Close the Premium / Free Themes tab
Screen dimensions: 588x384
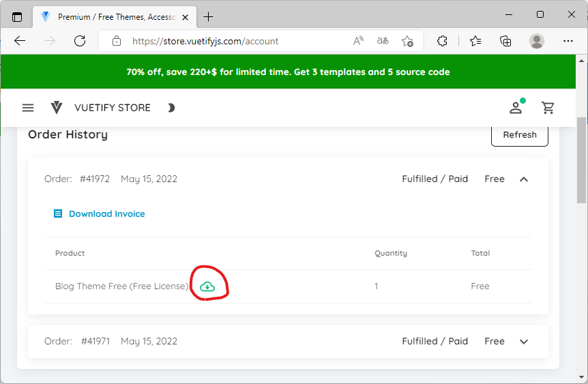[186, 17]
